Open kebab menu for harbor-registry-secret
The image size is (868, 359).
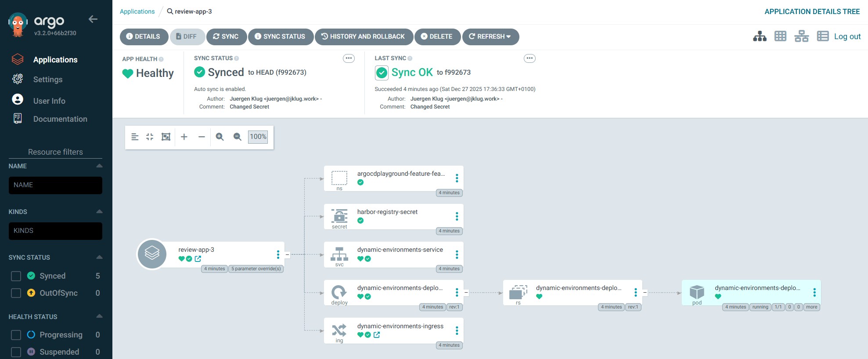[x=457, y=216]
